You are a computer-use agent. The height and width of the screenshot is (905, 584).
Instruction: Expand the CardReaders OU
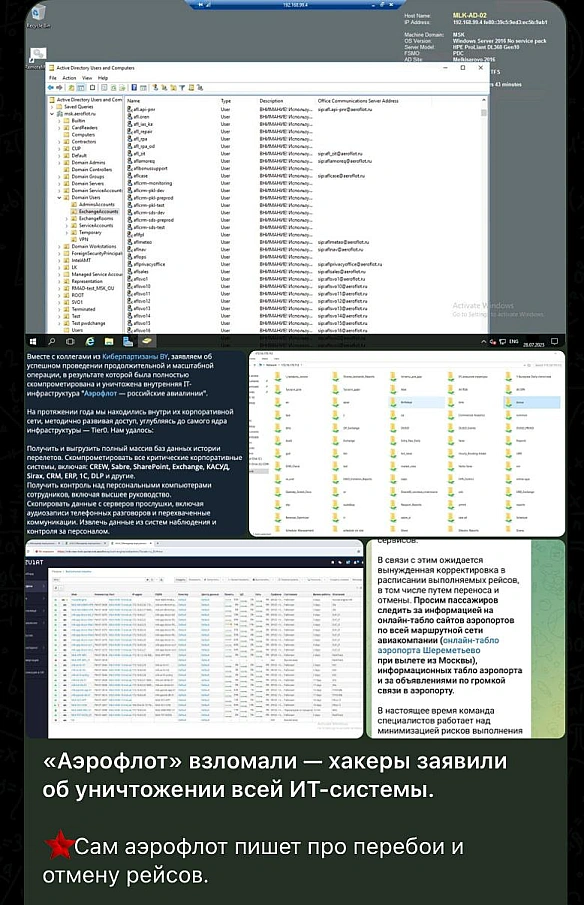[x=59, y=128]
